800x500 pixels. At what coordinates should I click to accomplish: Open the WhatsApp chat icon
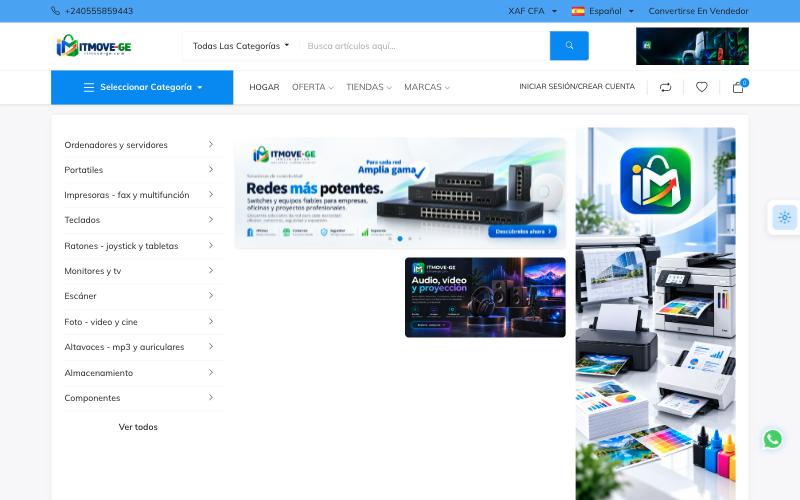pos(772,439)
